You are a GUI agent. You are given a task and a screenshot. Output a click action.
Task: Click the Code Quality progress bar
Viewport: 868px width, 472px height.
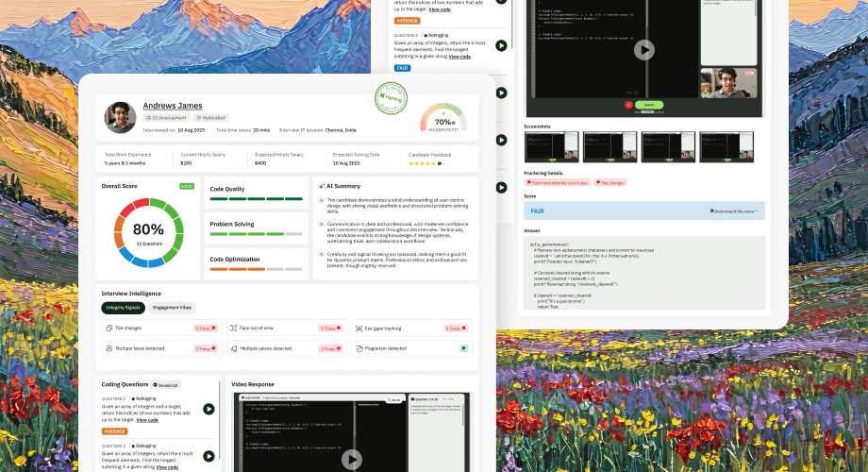click(257, 198)
